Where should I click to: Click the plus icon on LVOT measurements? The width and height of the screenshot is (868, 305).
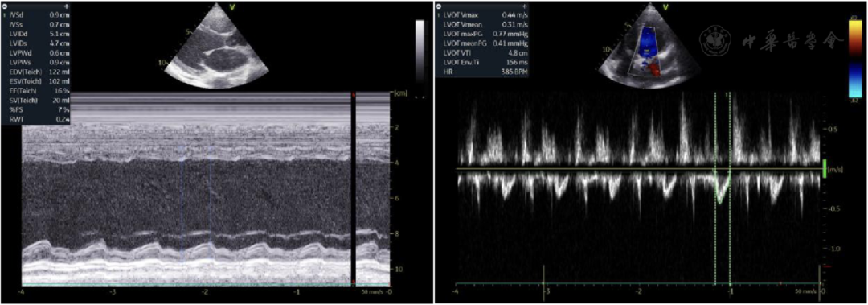point(524,6)
